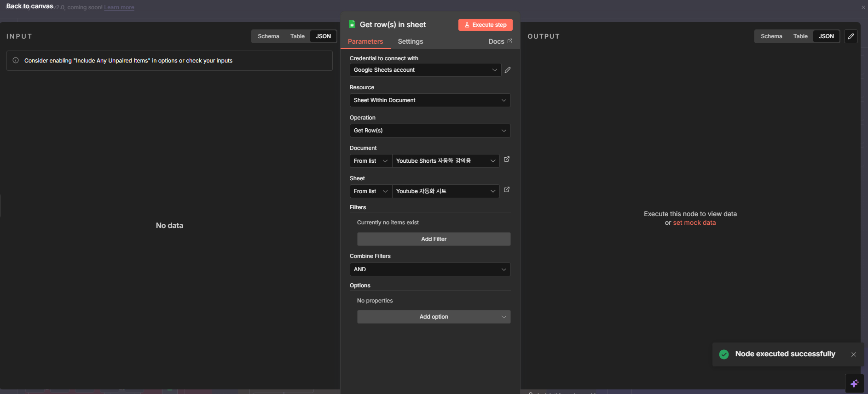This screenshot has height=394, width=868.
Task: Open the Sheet in a new tab via its external-link icon
Action: (x=507, y=189)
